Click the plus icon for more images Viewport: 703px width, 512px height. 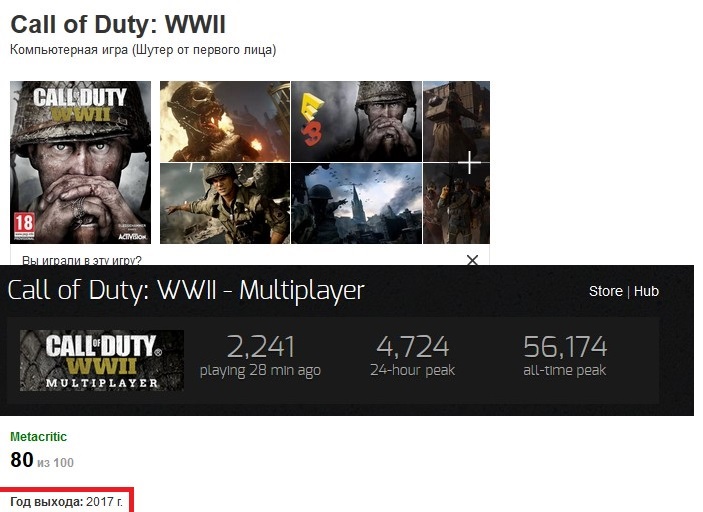pos(469,162)
